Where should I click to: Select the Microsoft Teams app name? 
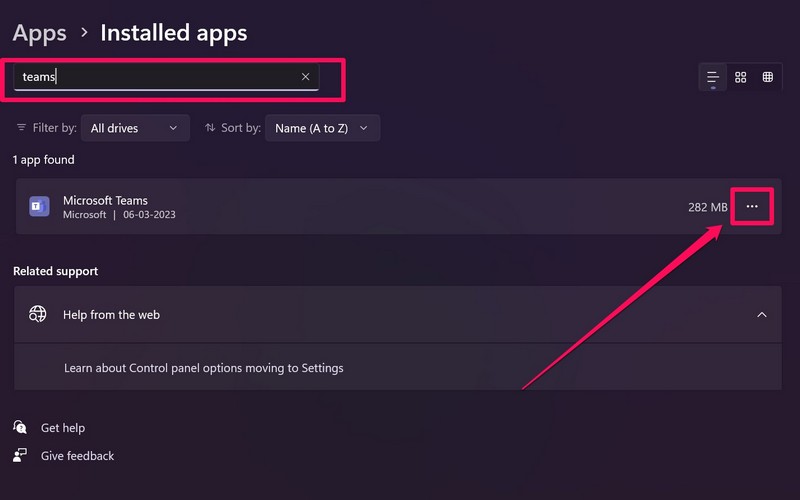[105, 200]
